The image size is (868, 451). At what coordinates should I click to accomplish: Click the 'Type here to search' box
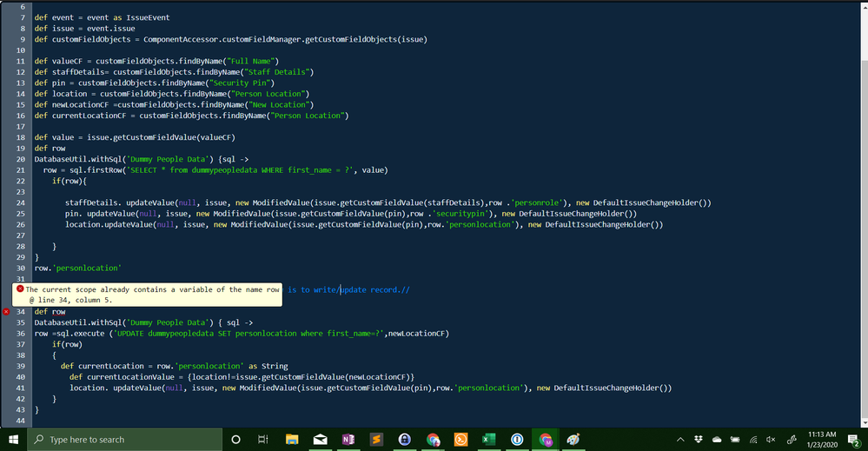125,440
